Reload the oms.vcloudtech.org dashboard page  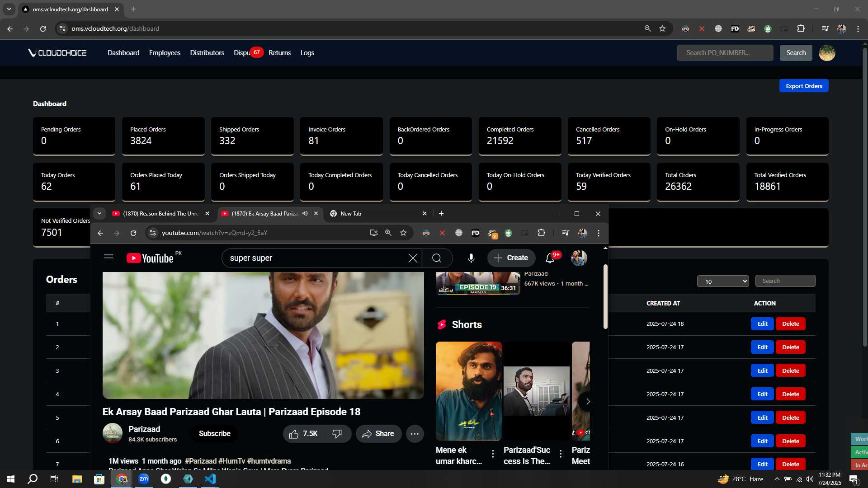43,28
